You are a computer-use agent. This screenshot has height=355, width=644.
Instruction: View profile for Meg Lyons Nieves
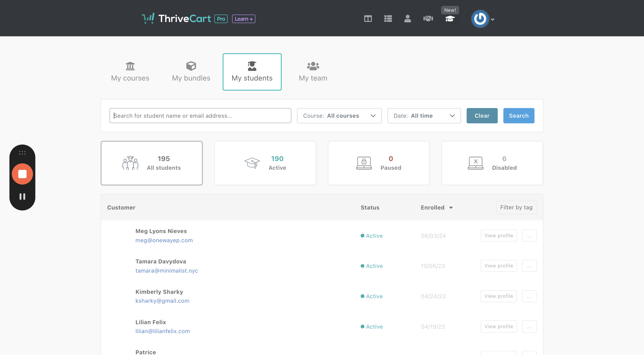[x=498, y=236]
